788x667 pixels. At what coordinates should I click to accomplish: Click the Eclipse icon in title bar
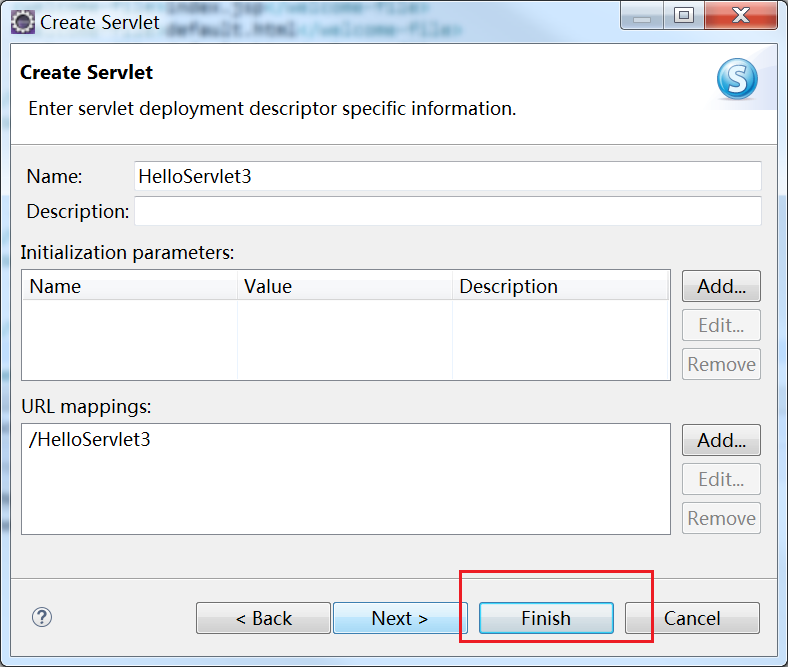coord(23,23)
